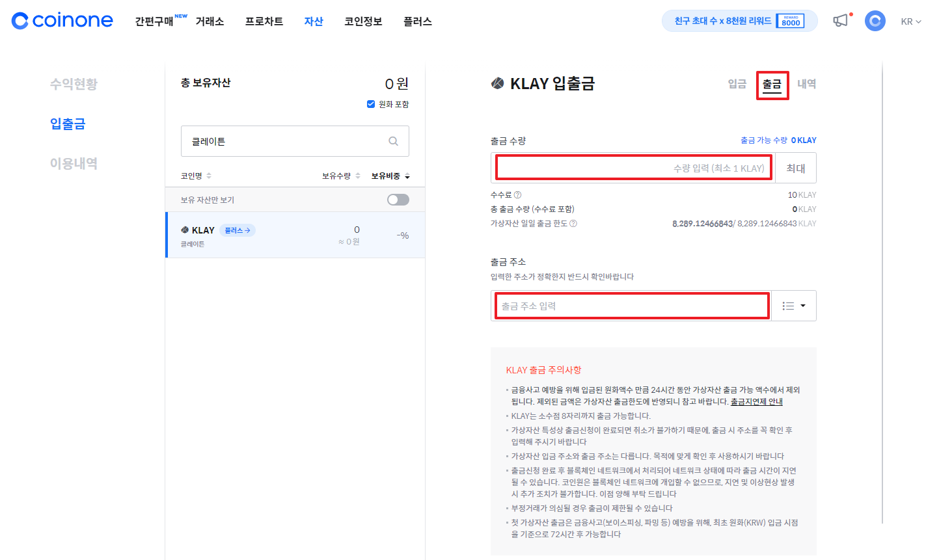
Task: Click the help icon next to 수수료
Action: [517, 194]
